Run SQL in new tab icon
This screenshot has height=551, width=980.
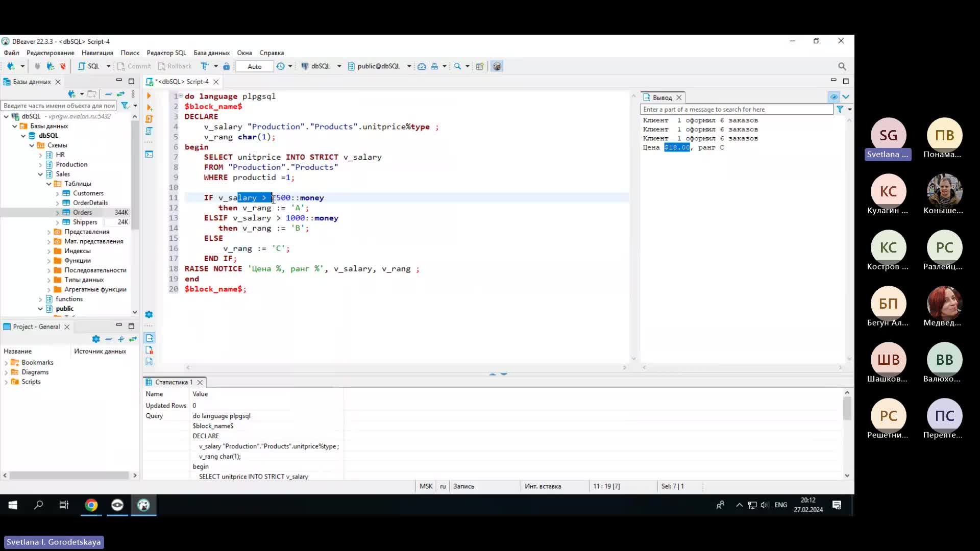[x=149, y=107]
